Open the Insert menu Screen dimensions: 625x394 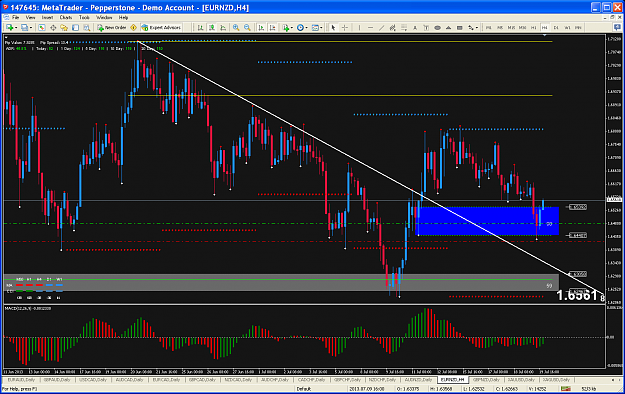(47, 18)
